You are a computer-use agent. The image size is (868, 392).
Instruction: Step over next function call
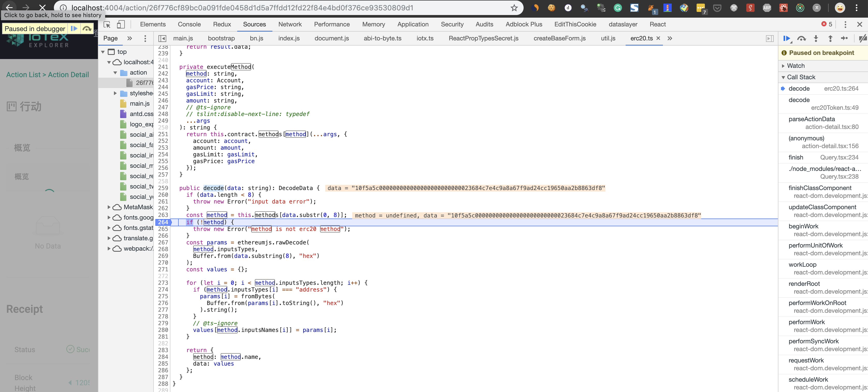(x=802, y=38)
